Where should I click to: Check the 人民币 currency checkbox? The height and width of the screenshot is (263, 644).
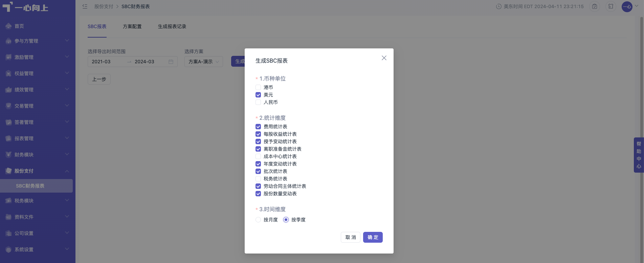258,102
